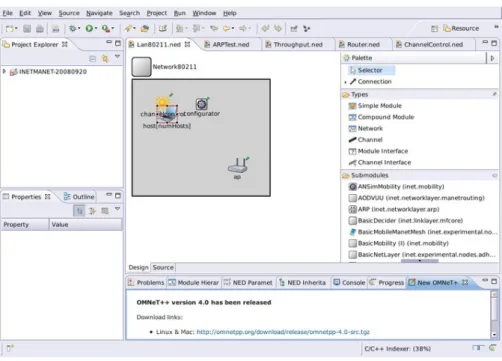
Task: Open the Module Hierarchy view tab
Action: 194,283
